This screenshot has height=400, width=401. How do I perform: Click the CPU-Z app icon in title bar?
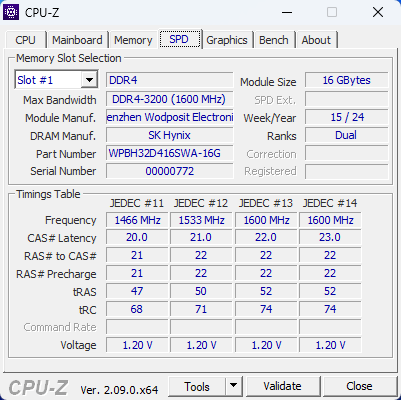[11, 12]
